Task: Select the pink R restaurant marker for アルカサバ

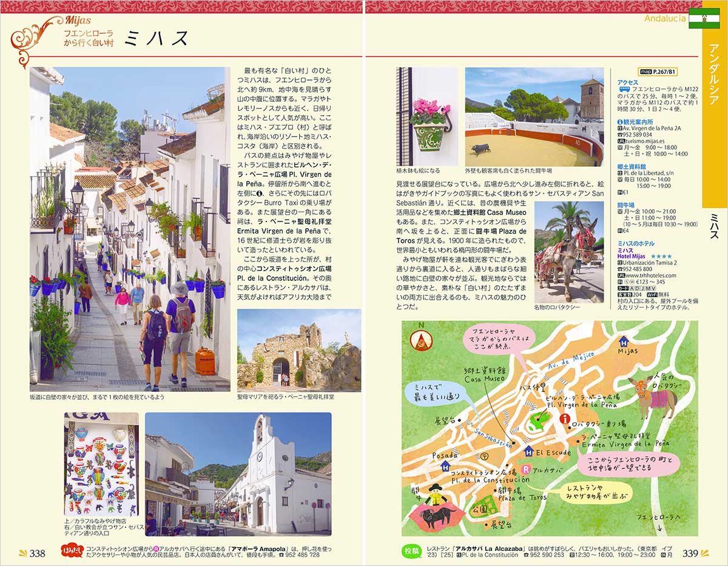Action: 526,469
